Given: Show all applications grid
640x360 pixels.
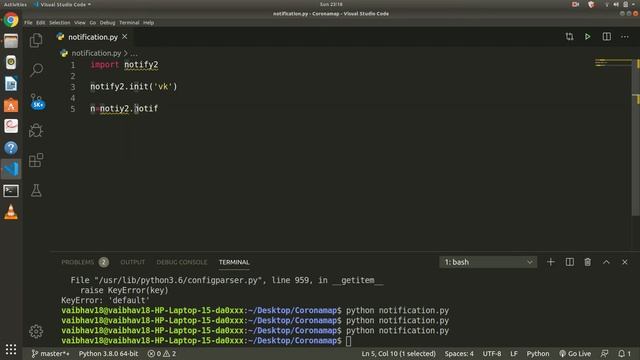Looking at the screenshot, I should pos(11,349).
